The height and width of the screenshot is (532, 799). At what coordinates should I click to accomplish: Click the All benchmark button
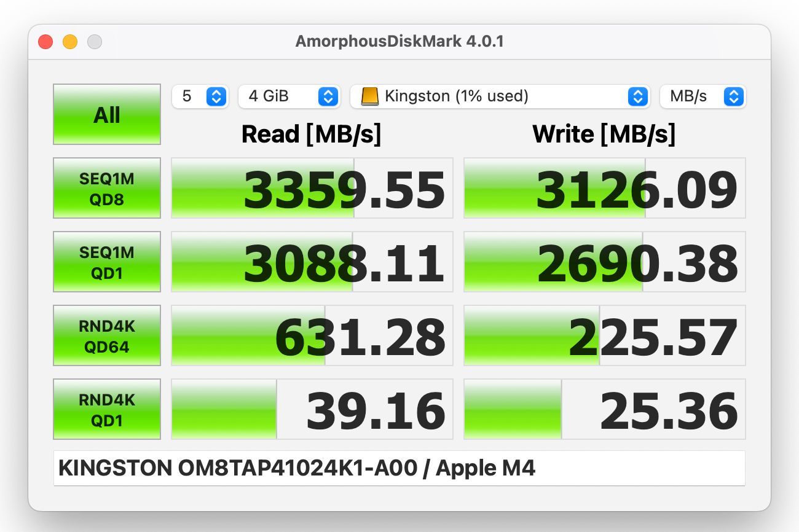click(x=107, y=114)
